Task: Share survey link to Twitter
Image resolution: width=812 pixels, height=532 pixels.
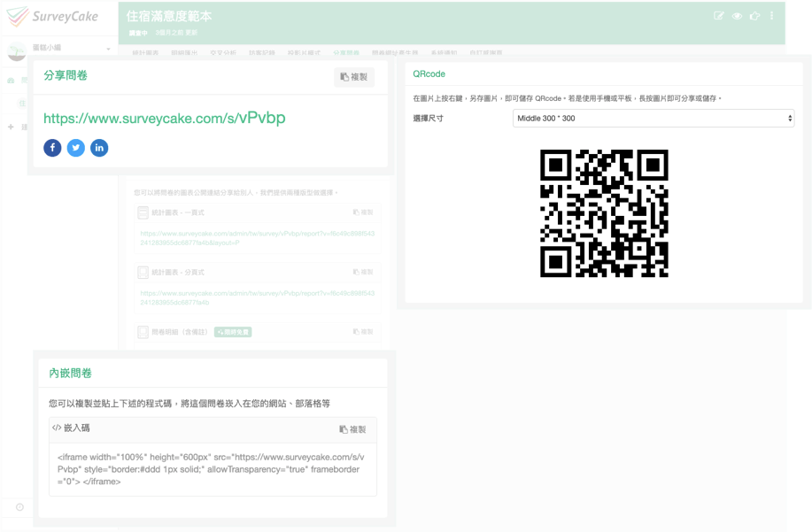Action: (x=75, y=148)
